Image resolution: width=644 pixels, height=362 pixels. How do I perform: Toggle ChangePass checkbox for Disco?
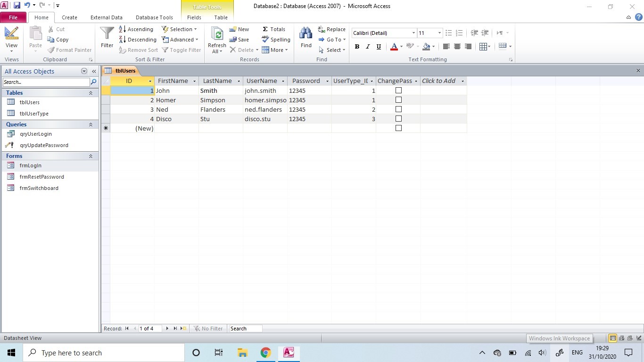[x=398, y=119]
